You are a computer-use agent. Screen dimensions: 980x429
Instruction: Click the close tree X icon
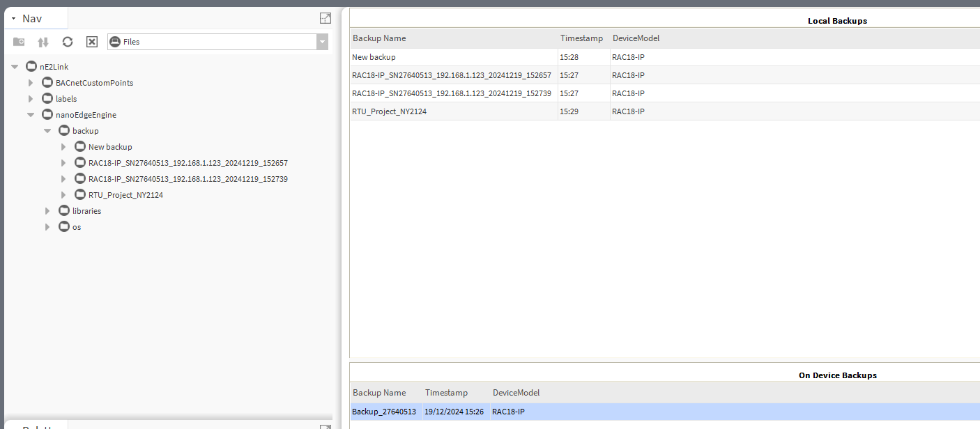tap(92, 42)
